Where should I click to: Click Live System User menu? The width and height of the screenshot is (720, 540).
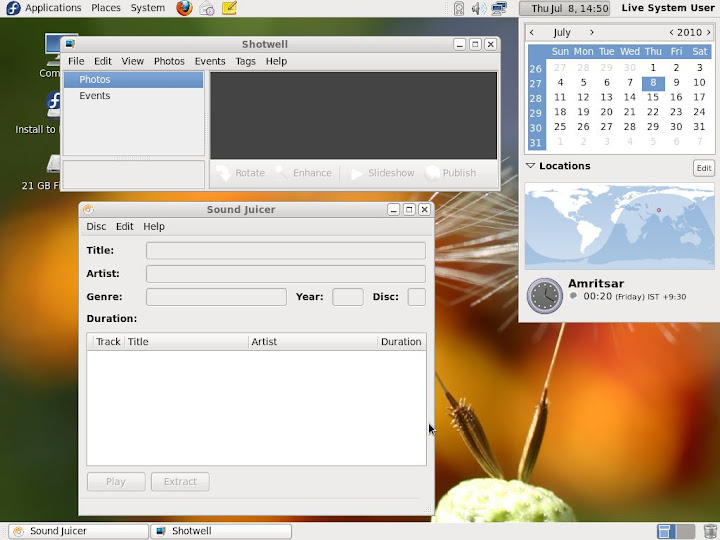(x=668, y=8)
